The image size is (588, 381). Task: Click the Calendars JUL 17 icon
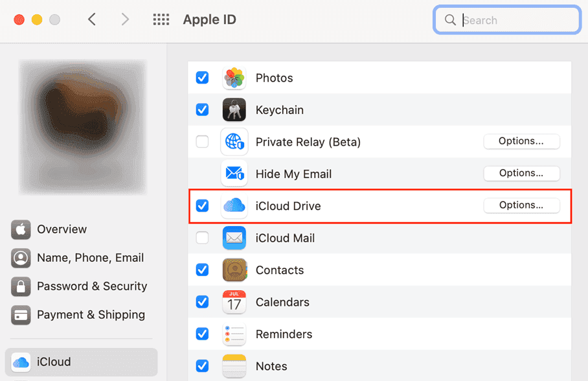[x=234, y=302]
